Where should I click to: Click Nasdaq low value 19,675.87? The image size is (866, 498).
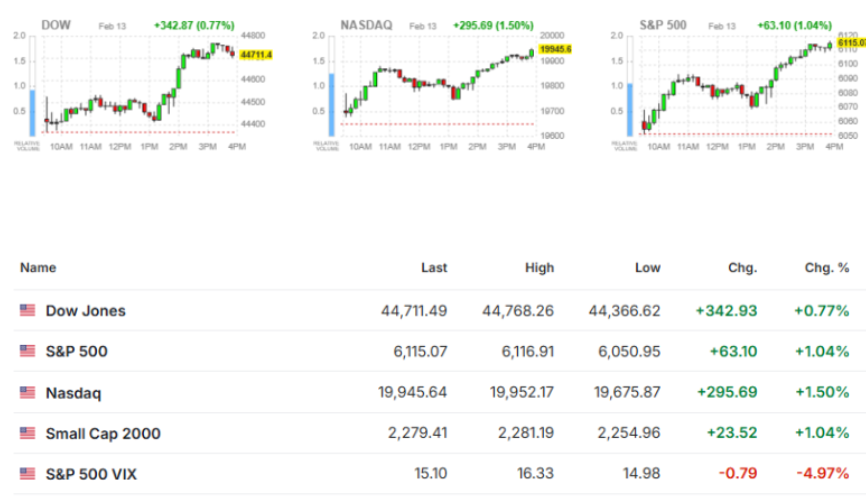point(627,393)
